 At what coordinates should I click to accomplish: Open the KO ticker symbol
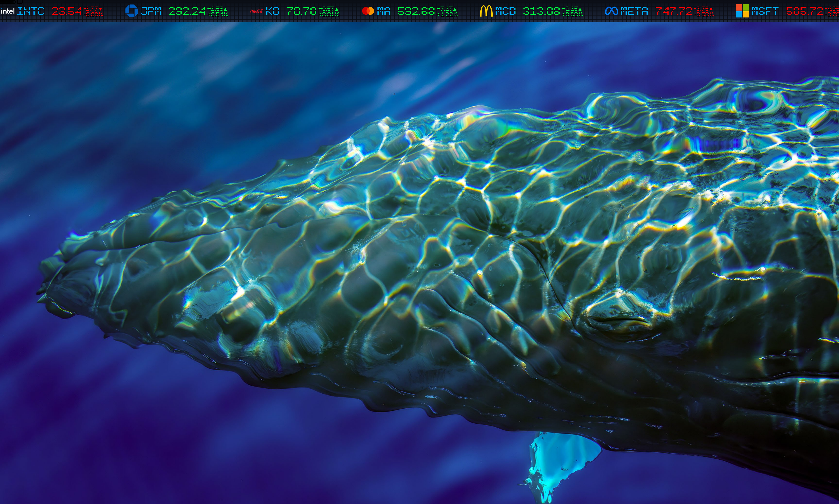tap(272, 11)
